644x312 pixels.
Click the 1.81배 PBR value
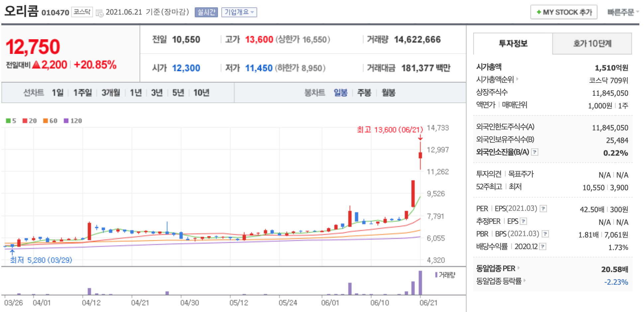click(x=588, y=235)
